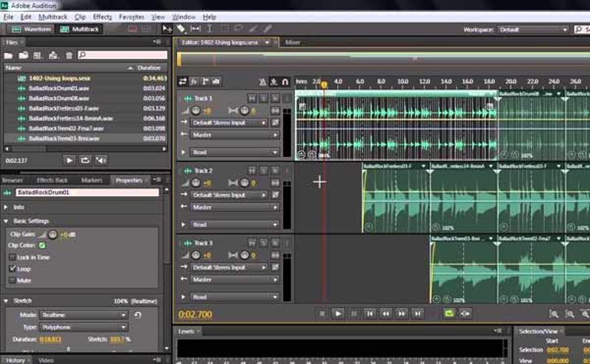Open Stretch Type Polyphonic dropdown
This screenshot has width=590, height=364.
pos(83,327)
